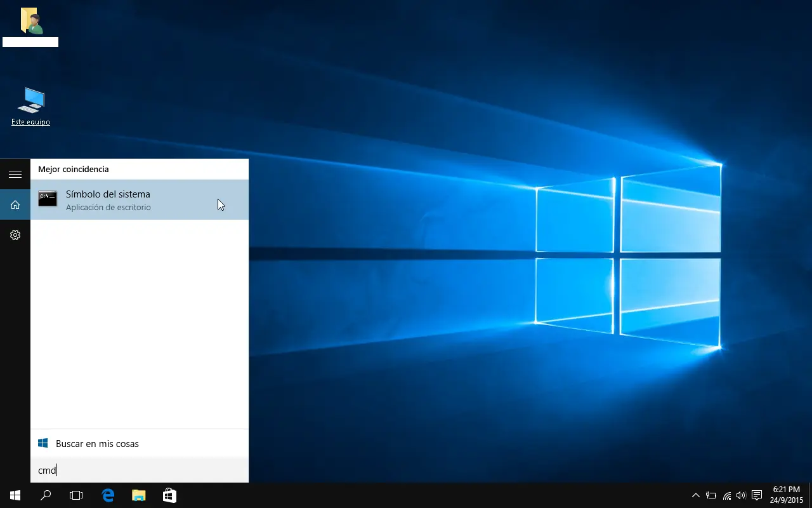Open the Action Center notifications icon

757,495
